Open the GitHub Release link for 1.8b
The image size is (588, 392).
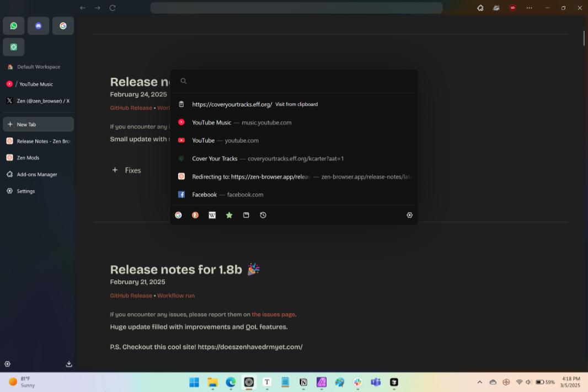pyautogui.click(x=131, y=296)
